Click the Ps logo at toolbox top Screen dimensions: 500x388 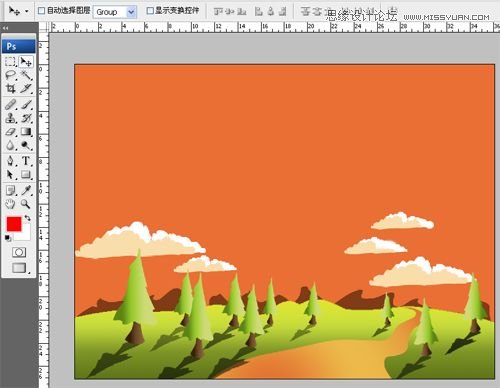coord(19,46)
